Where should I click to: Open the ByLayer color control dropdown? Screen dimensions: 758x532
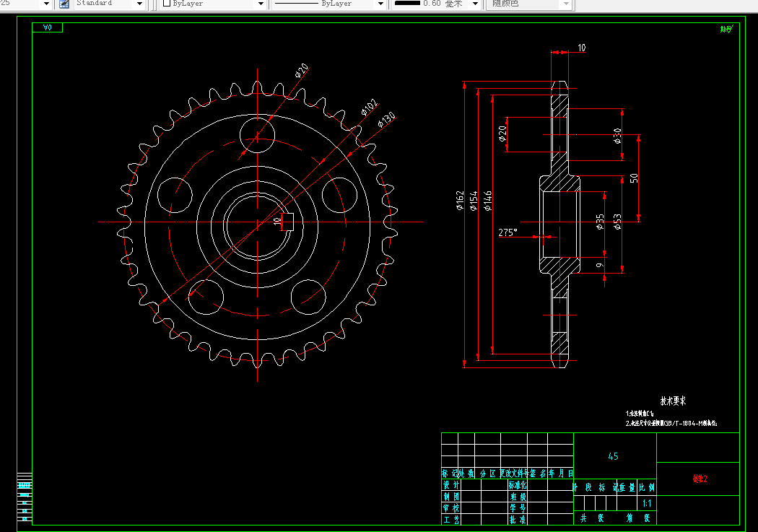(214, 4)
